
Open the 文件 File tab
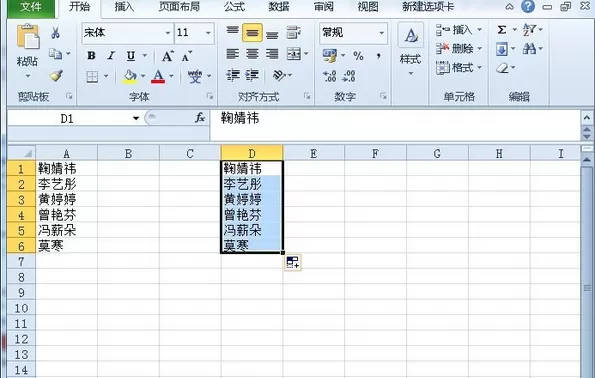(31, 7)
